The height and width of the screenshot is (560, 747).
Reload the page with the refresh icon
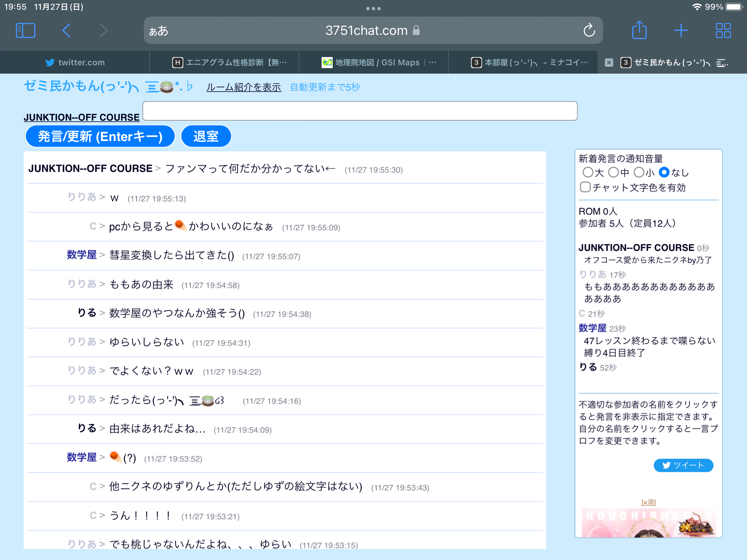(589, 30)
